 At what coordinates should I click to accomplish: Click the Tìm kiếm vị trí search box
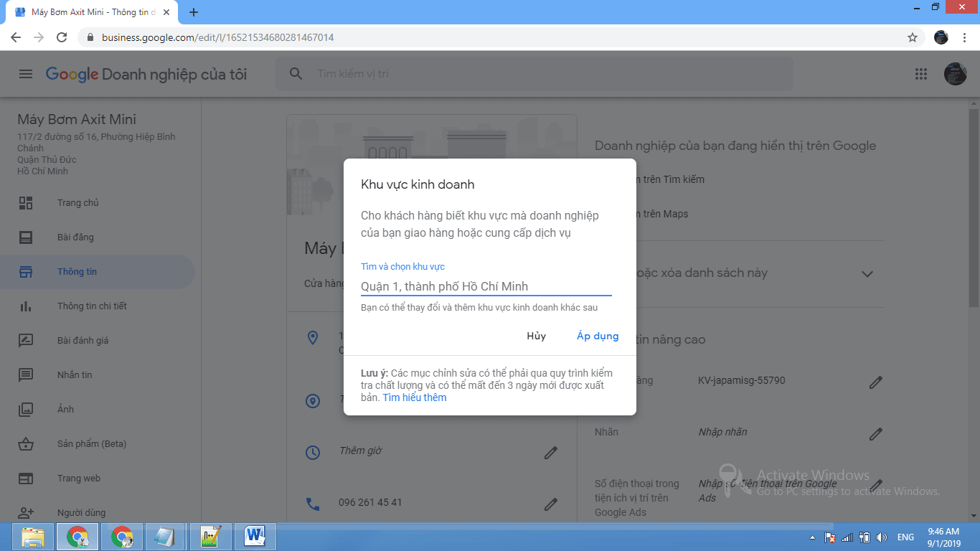coord(534,74)
